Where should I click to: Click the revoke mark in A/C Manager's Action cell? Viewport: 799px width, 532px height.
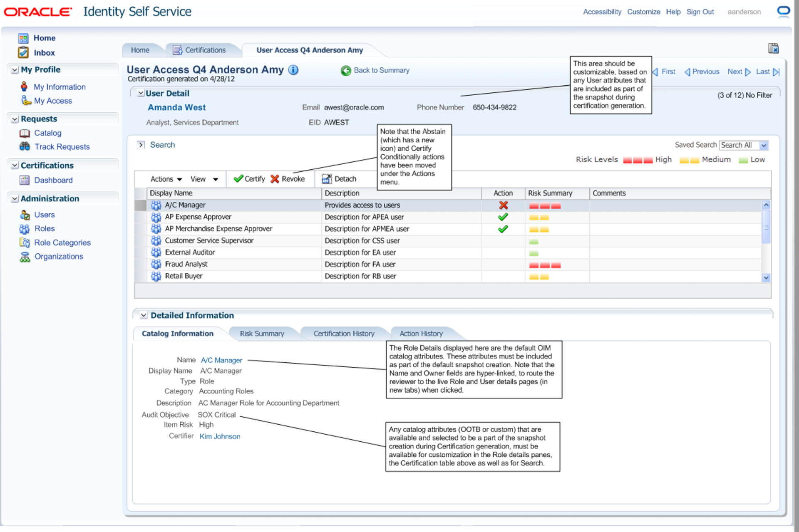[503, 205]
